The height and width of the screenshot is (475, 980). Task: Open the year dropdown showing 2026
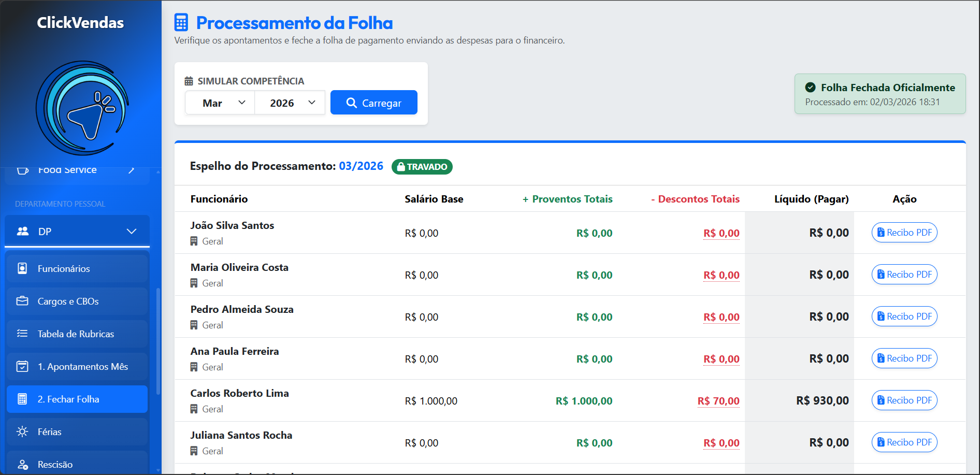[x=290, y=103]
